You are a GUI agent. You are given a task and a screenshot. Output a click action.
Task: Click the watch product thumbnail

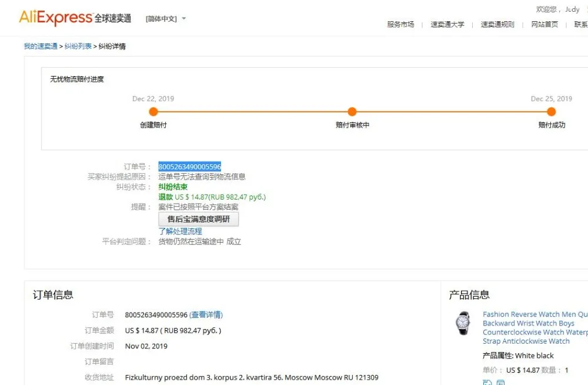463,323
